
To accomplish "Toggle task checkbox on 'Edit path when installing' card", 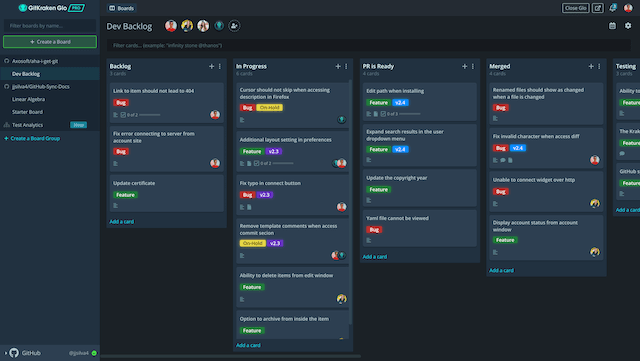I will coord(383,114).
